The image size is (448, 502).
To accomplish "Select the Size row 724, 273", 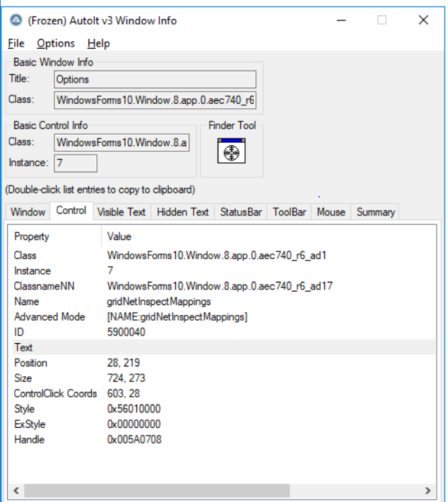I will (223, 378).
